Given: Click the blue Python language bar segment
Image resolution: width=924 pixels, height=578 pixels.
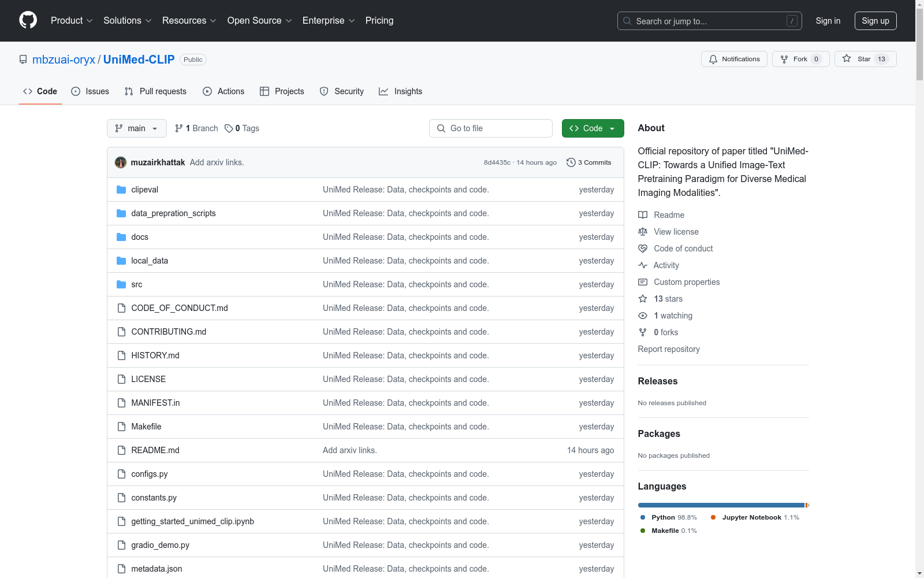Looking at the screenshot, I should pos(721,505).
